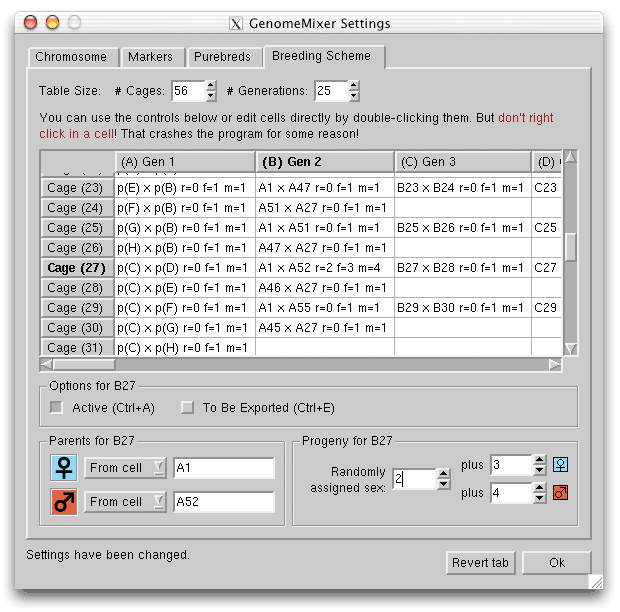Click the window resize grip corner
This screenshot has width=620, height=612.
tap(596, 582)
